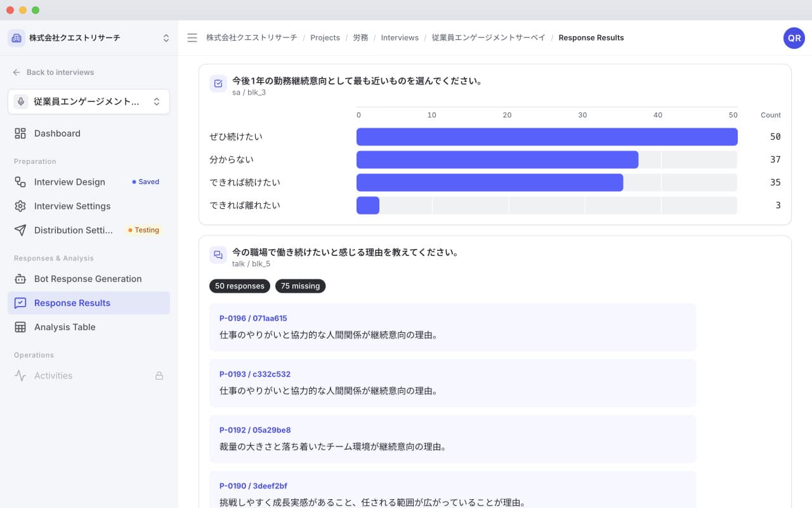Click the ぜひ続けたい row label
This screenshot has height=508, width=812.
click(x=236, y=137)
